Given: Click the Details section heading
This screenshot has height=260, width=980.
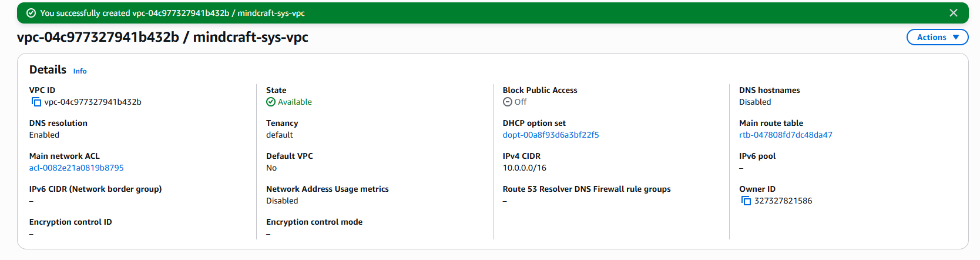Looking at the screenshot, I should (48, 70).
